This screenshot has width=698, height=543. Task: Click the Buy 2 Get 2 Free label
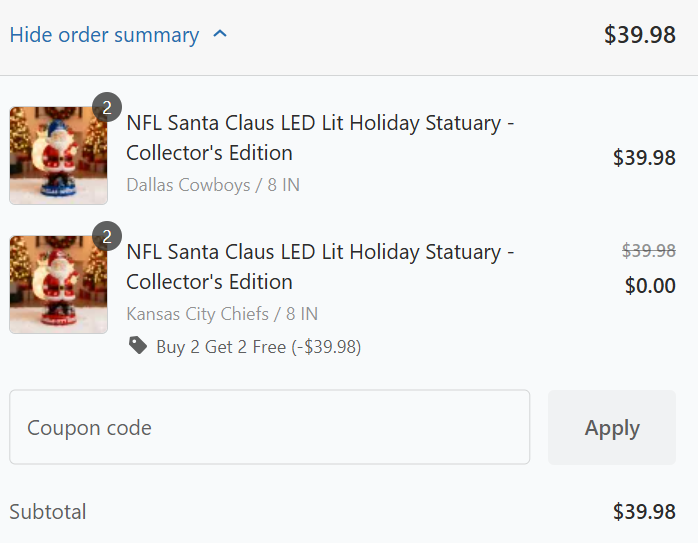pos(258,347)
